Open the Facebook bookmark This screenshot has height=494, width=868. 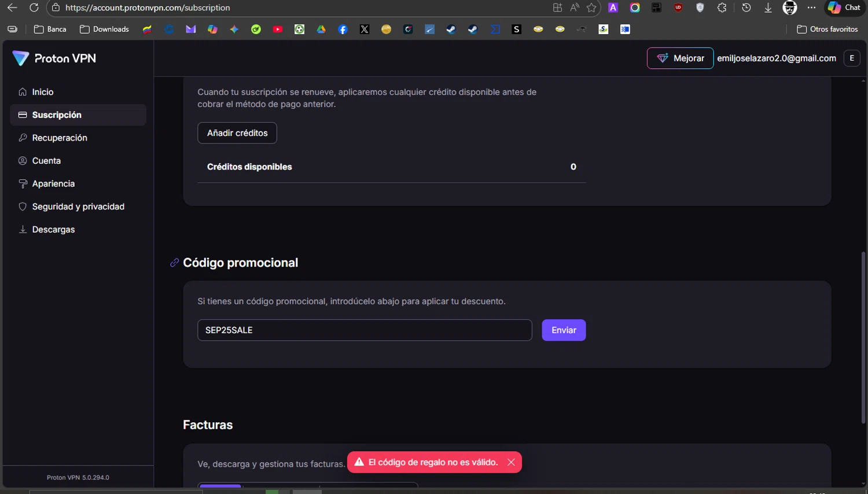343,29
